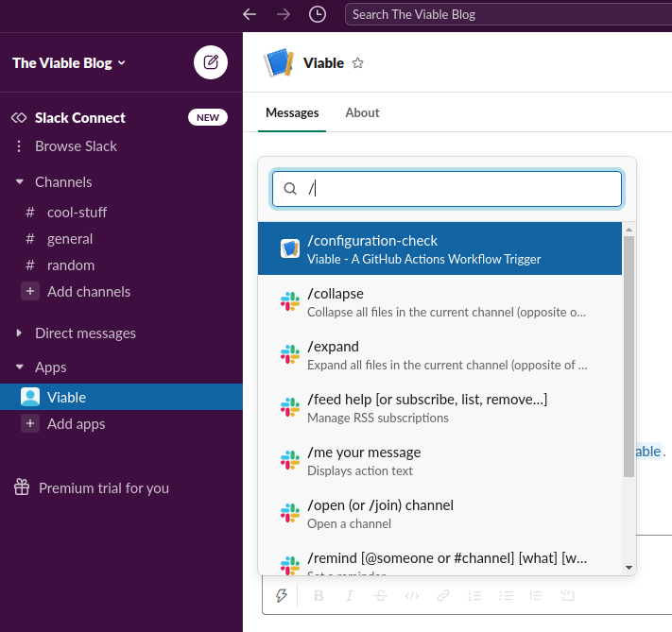Image resolution: width=672 pixels, height=632 pixels.
Task: Expand the Direct messages section
Action: pyautogui.click(x=18, y=333)
